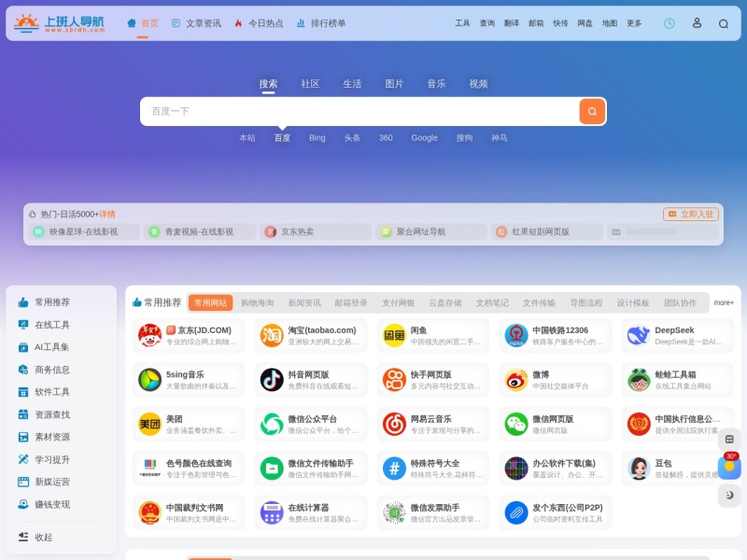Open the 更多 header dropdown
The image size is (747, 560).
(x=634, y=23)
